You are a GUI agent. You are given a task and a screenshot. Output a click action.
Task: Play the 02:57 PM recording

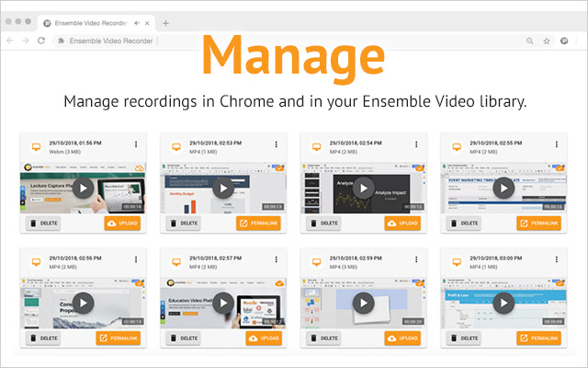pos(223,303)
